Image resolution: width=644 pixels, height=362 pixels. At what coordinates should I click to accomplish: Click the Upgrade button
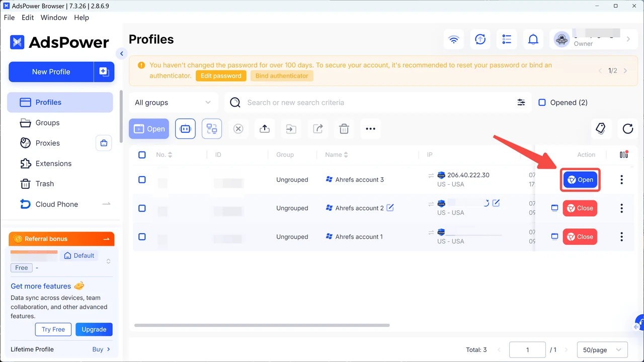[x=94, y=329]
